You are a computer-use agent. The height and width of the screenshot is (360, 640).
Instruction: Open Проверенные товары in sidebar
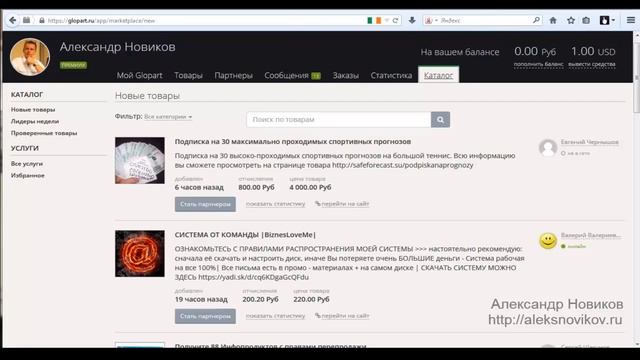point(44,133)
